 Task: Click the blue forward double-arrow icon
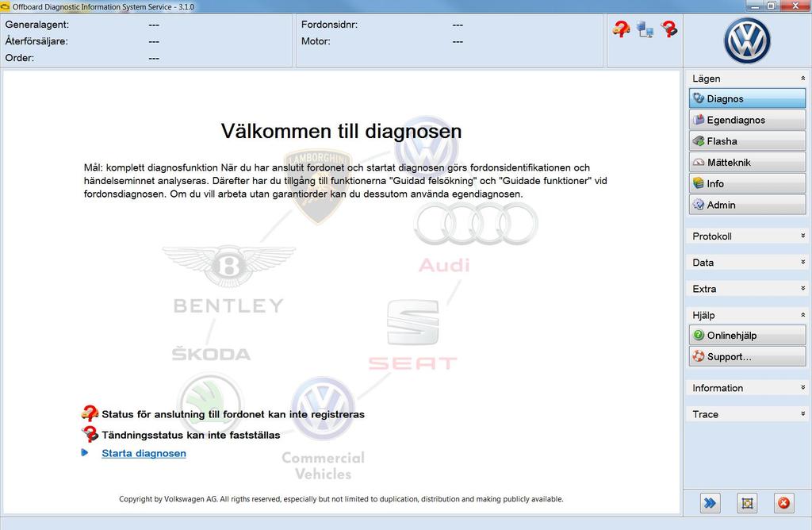[x=710, y=502]
